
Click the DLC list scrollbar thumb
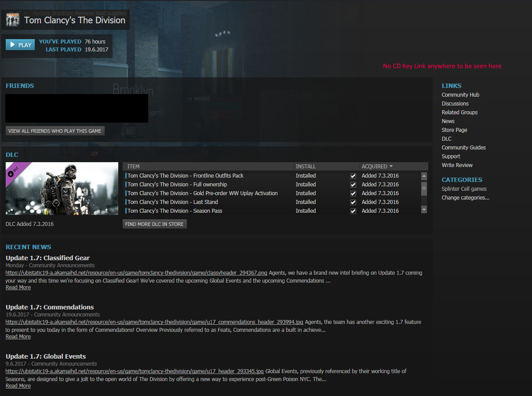coord(424,188)
